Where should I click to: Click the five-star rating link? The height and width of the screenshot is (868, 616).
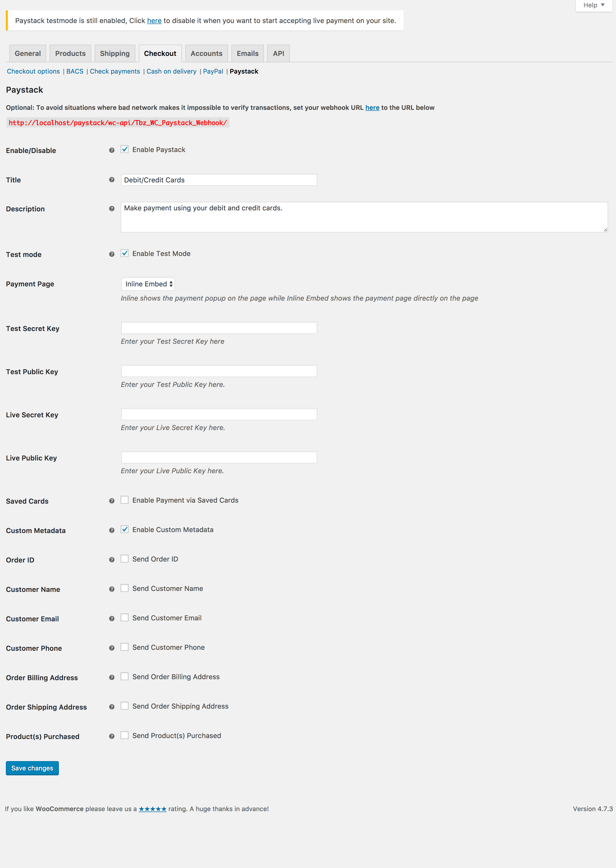153,809
